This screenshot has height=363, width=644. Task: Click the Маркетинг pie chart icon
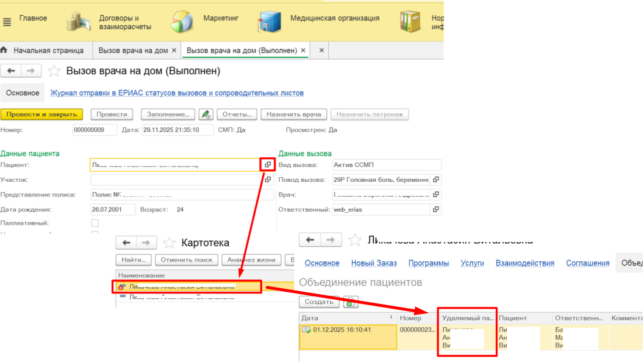182,22
